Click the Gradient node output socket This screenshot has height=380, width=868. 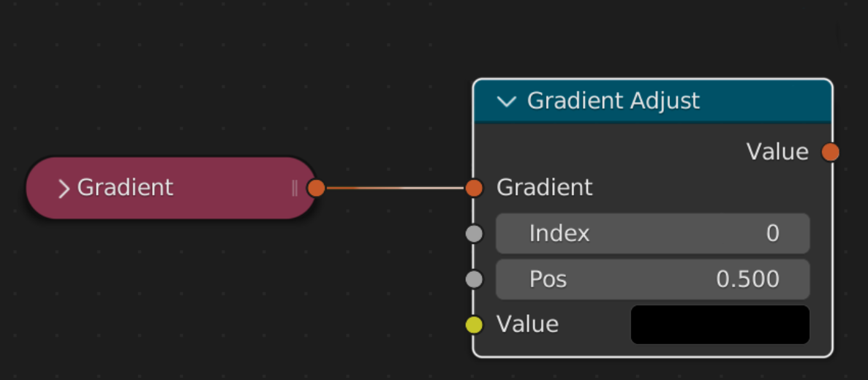[315, 188]
